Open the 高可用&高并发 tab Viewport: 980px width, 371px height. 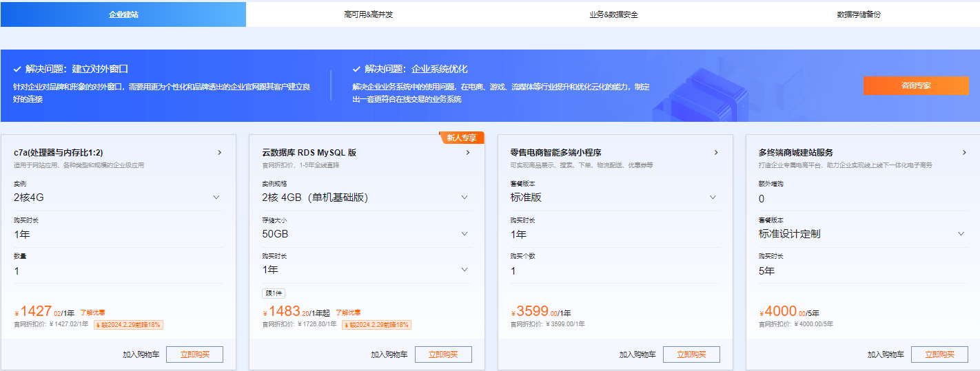click(368, 14)
